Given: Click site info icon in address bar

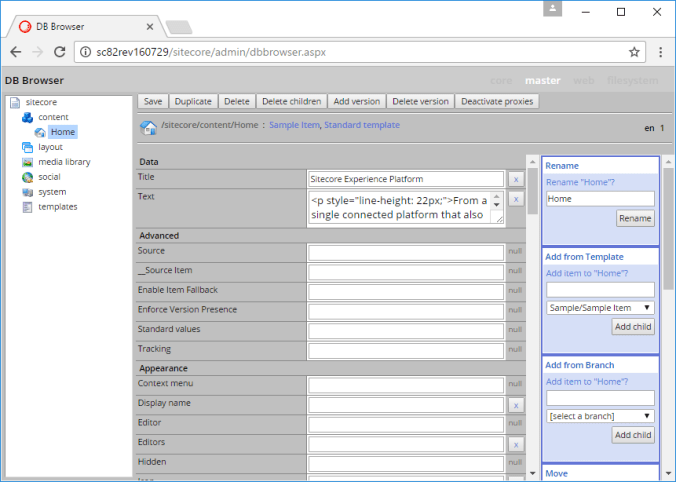Looking at the screenshot, I should pyautogui.click(x=86, y=52).
